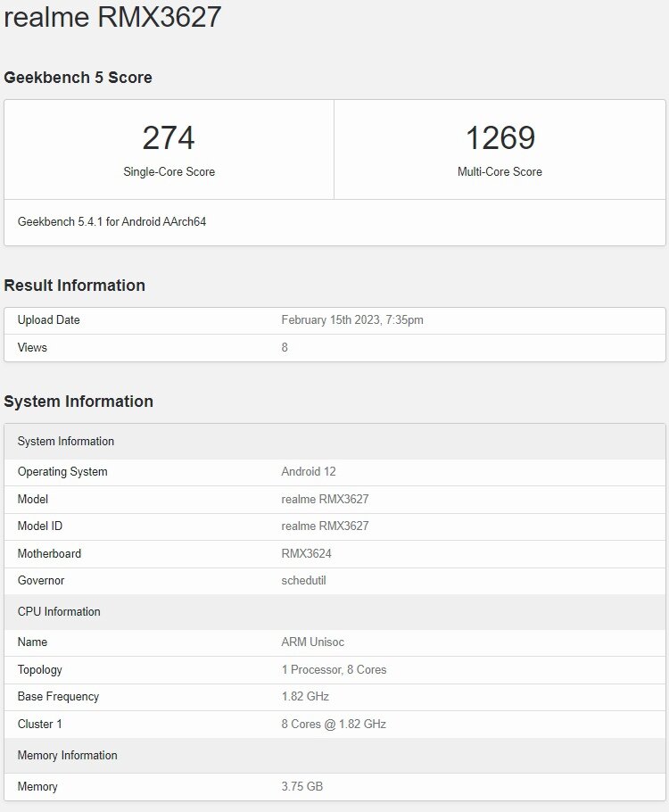Click the Operating System label
Screen dimensions: 669x812
click(x=62, y=472)
